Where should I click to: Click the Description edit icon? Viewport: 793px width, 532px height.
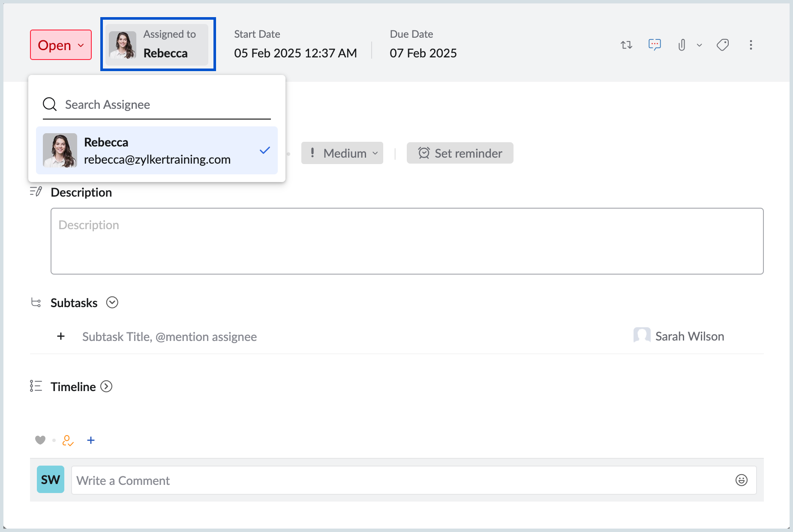36,192
